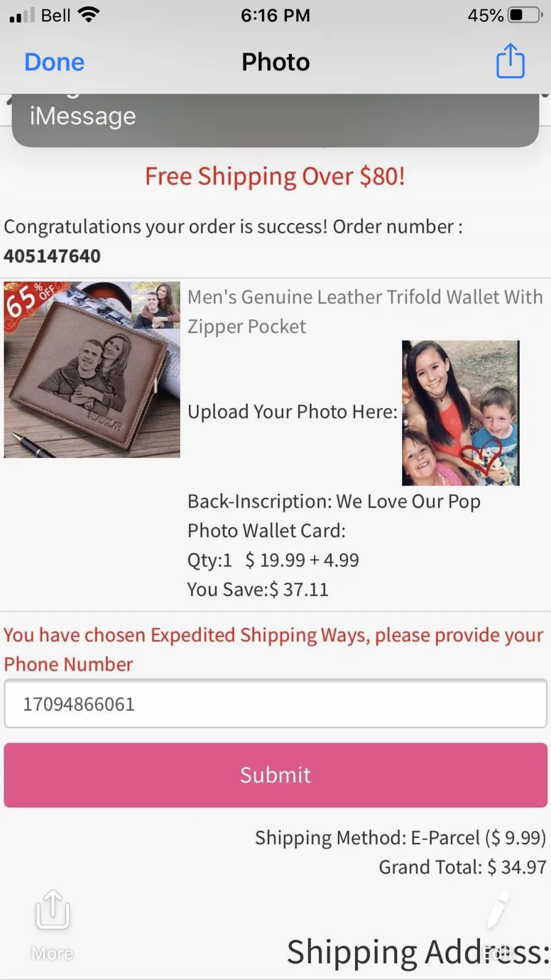
Task: Tap the cellular signal bars icon
Action: click(22, 15)
